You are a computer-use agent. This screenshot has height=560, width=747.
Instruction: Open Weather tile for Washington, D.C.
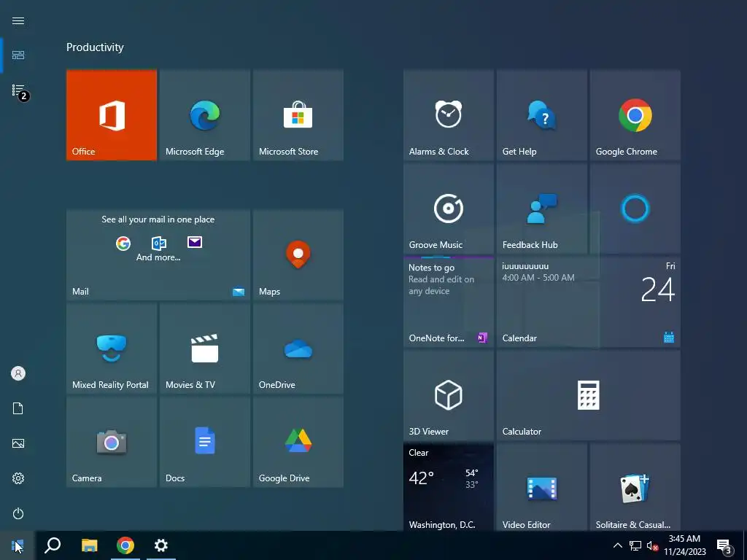click(449, 487)
